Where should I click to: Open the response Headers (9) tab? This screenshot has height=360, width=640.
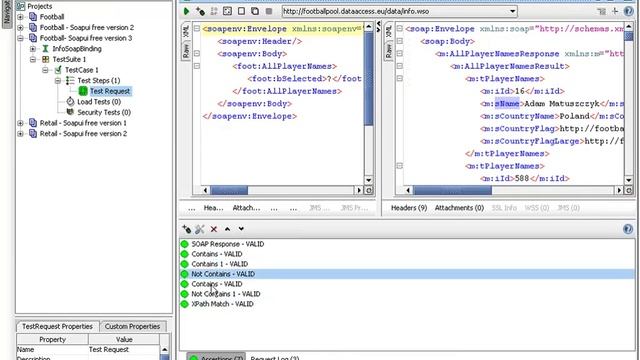[409, 208]
